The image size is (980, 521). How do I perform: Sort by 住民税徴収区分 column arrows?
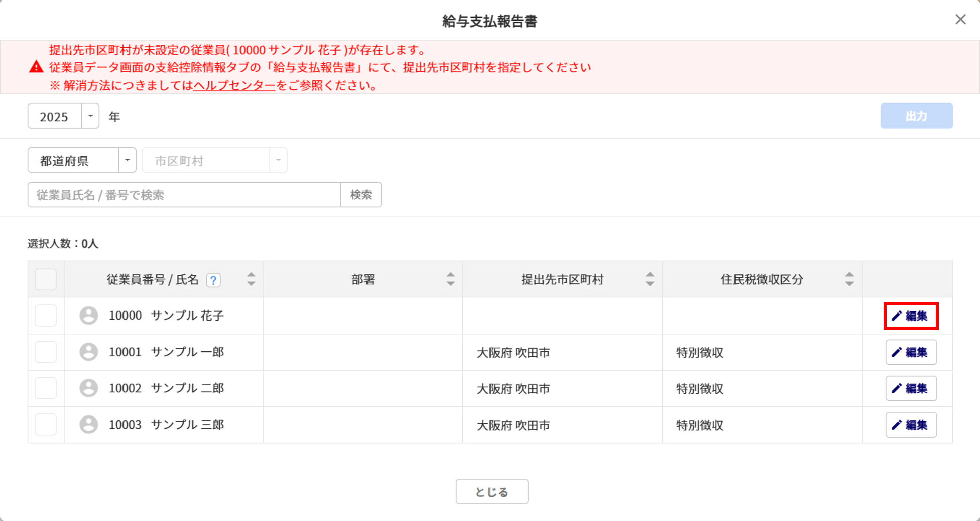pyautogui.click(x=849, y=279)
